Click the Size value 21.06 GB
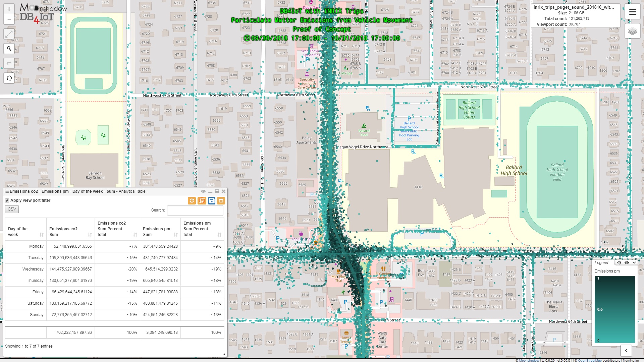Screen dimensions: 644x362 [x=577, y=13]
